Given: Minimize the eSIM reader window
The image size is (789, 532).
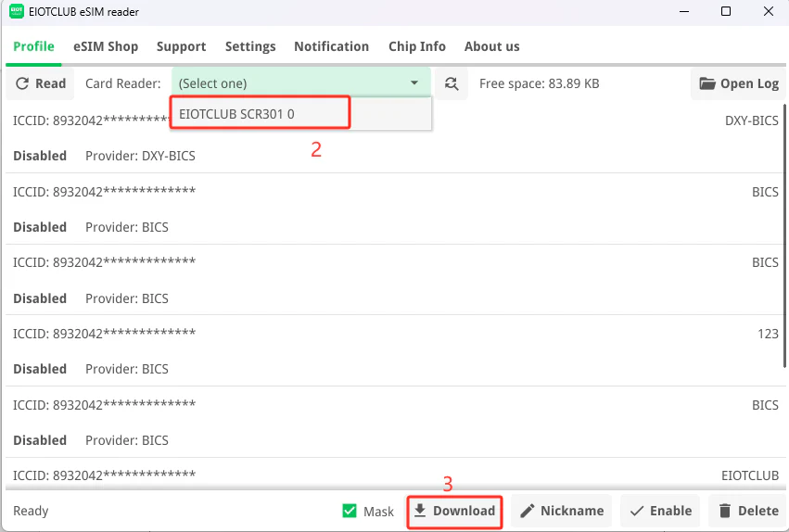Looking at the screenshot, I should click(x=684, y=11).
